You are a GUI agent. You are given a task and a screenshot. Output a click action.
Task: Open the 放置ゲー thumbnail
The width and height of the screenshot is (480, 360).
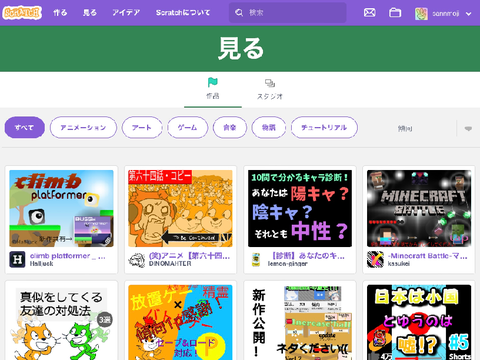(180, 322)
